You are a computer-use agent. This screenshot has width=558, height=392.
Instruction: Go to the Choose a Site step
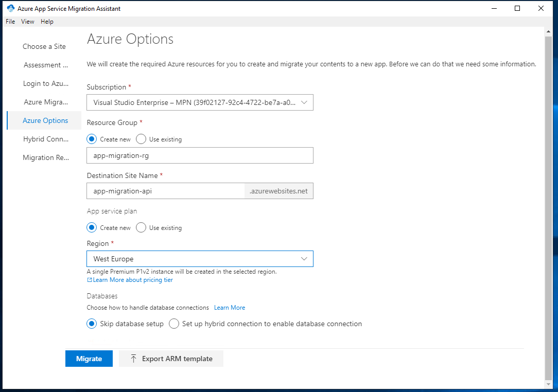click(x=44, y=47)
